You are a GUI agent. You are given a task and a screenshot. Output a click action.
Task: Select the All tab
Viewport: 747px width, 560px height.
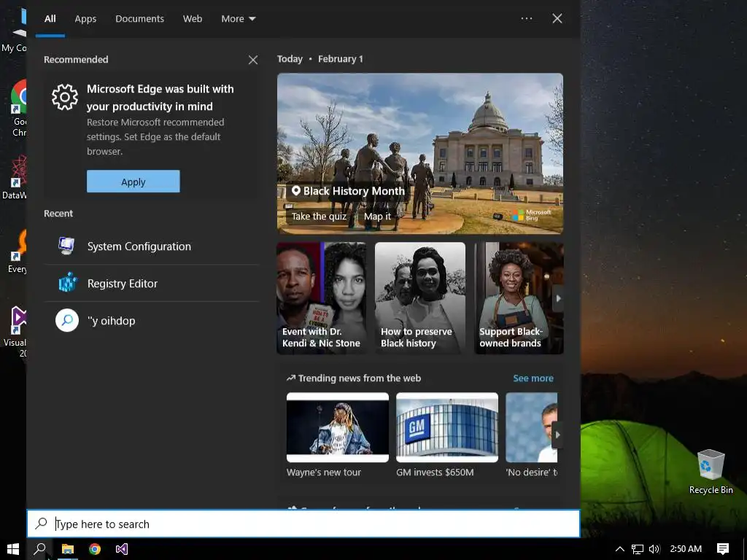(x=50, y=18)
